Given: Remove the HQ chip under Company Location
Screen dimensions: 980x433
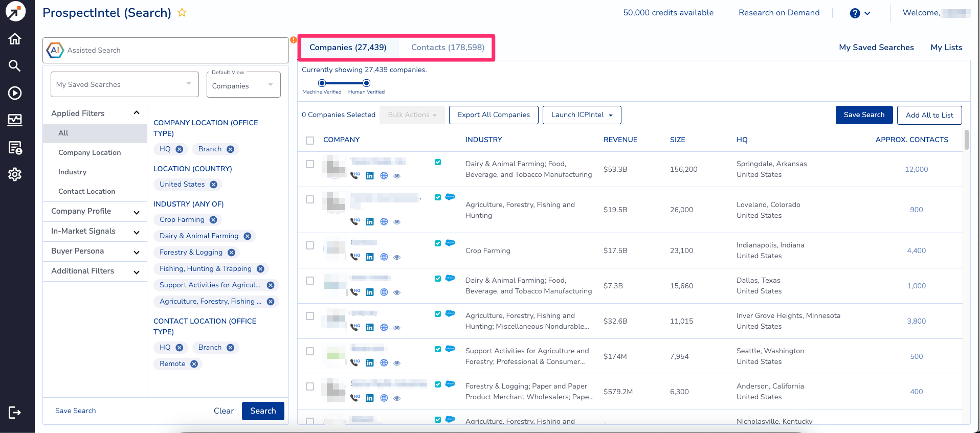Looking at the screenshot, I should 180,149.
